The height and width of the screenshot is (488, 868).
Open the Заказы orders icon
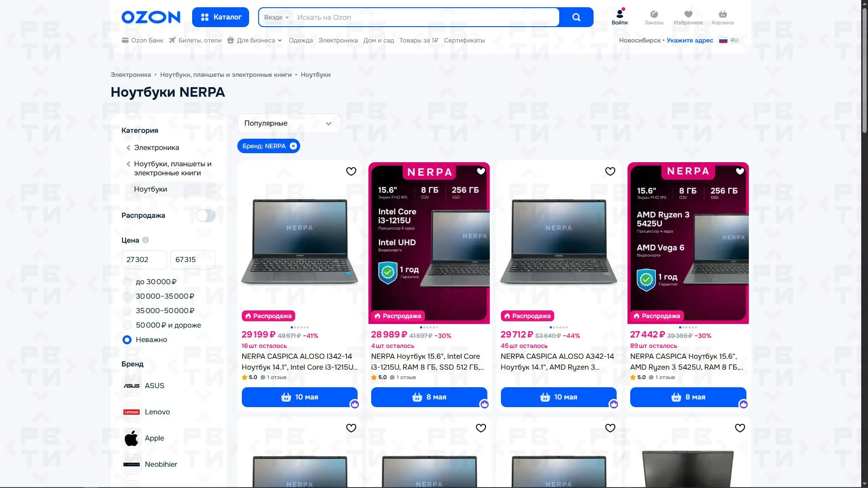[654, 17]
